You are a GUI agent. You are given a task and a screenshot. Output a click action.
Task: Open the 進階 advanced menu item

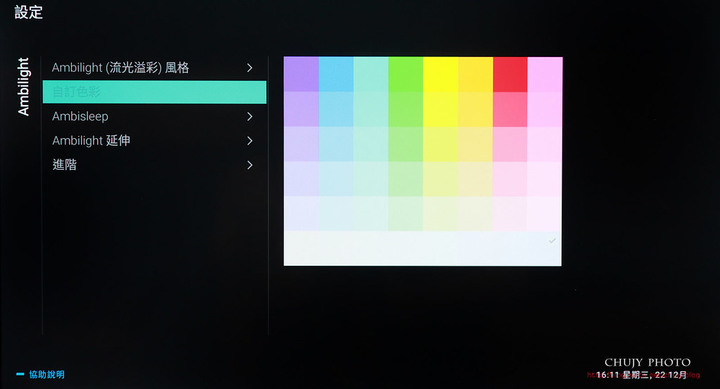154,165
